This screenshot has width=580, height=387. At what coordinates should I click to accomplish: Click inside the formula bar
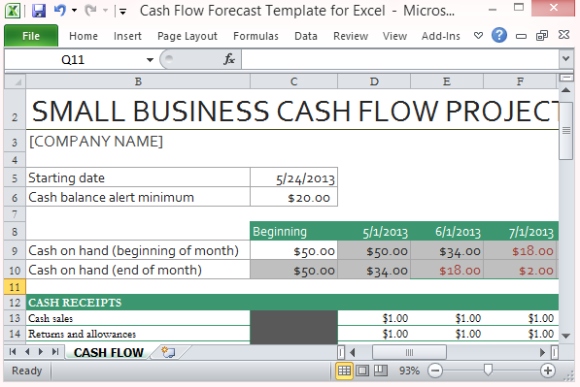[399, 60]
